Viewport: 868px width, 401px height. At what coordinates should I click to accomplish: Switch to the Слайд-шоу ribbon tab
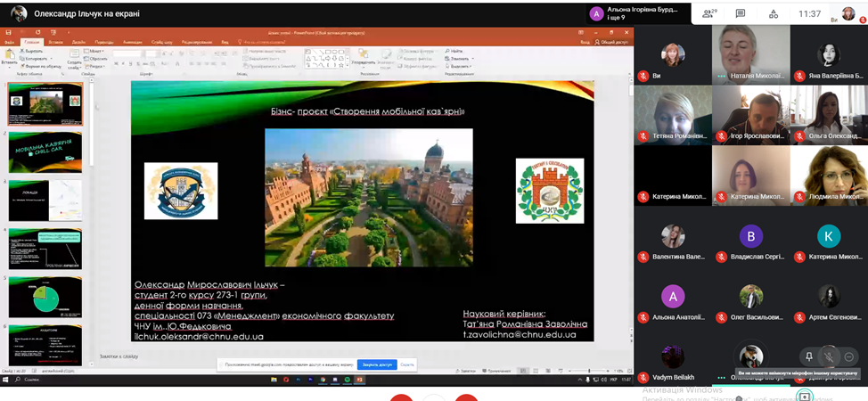point(161,42)
